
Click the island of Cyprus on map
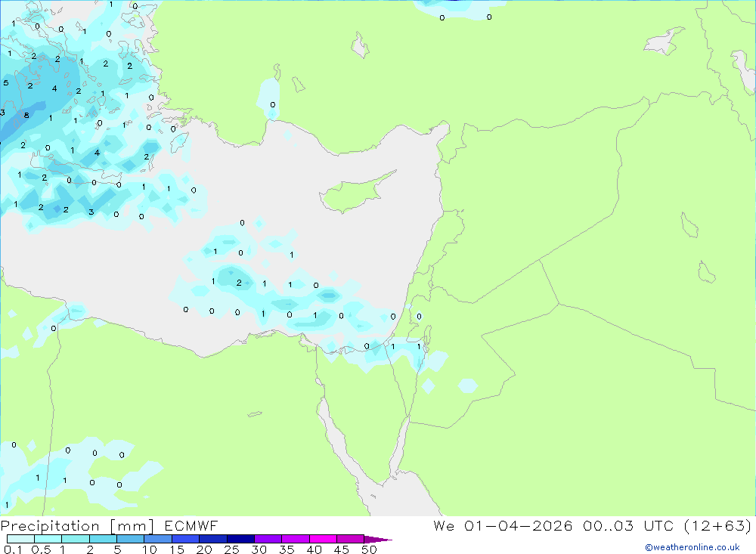click(x=358, y=191)
